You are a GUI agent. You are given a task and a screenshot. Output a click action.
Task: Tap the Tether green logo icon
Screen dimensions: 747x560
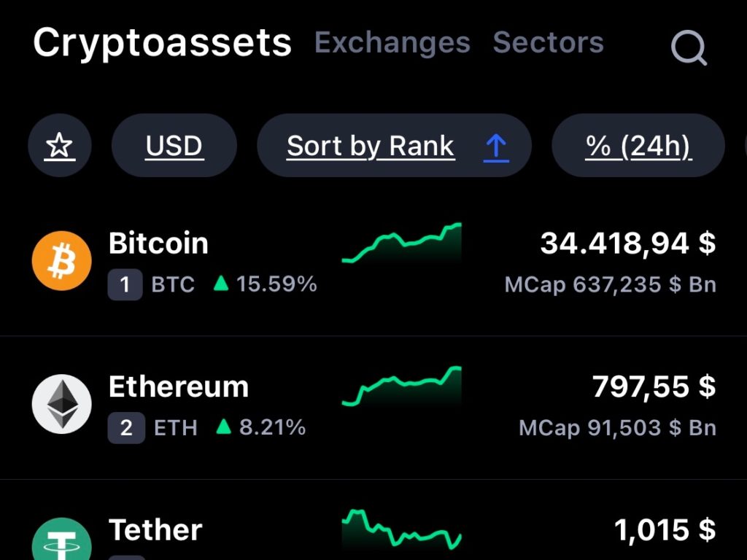tap(62, 539)
